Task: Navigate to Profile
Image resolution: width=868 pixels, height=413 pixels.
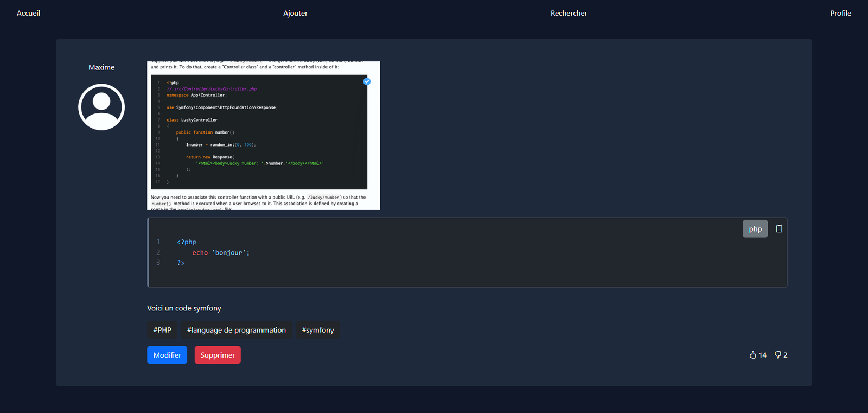Action: (x=840, y=13)
